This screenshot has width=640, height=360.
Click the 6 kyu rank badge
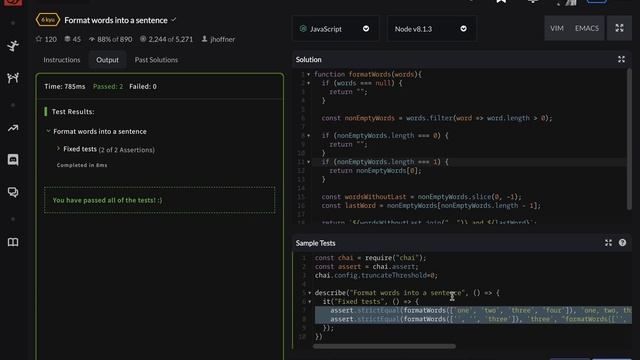48,20
